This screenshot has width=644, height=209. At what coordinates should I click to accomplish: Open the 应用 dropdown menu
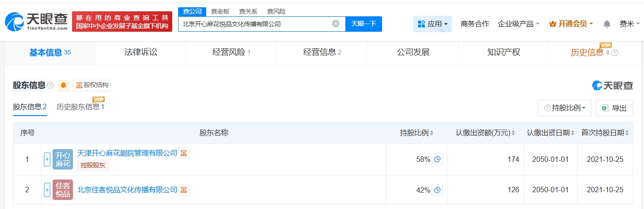click(432, 24)
